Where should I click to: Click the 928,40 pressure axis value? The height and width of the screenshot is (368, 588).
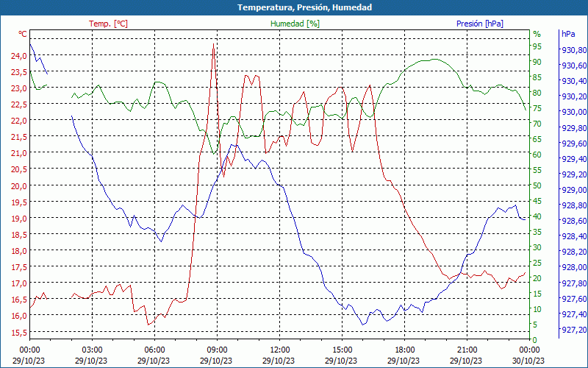pyautogui.click(x=574, y=236)
